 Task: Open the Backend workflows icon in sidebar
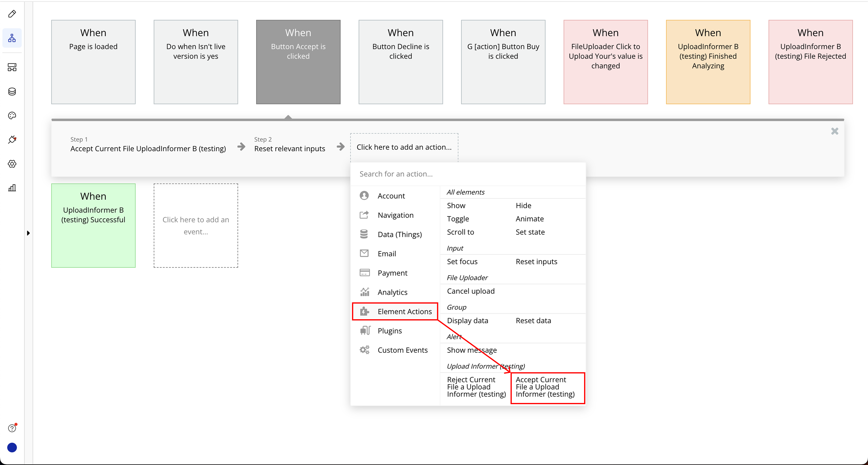pos(12,67)
